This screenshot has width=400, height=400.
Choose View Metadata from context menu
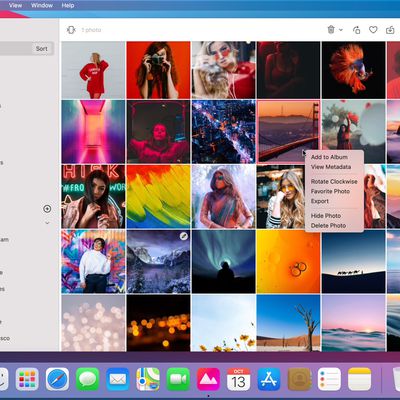(x=331, y=167)
